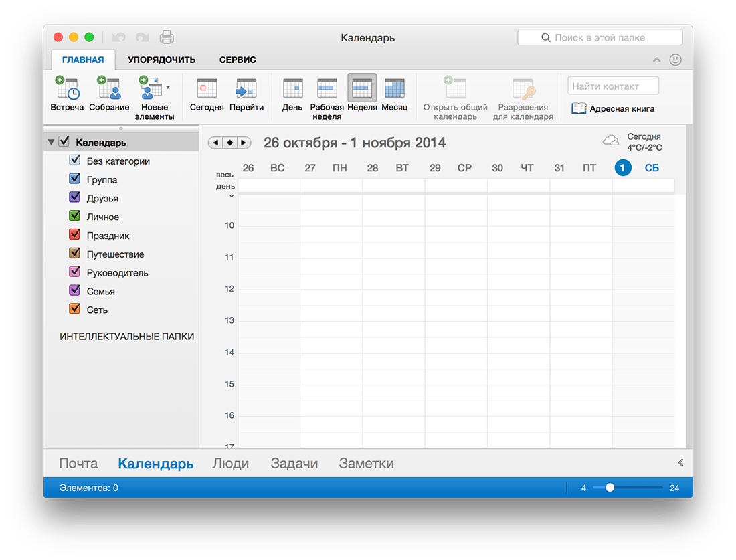The height and width of the screenshot is (560, 736).
Task: Click the Print icon in title bar
Action: [x=167, y=37]
